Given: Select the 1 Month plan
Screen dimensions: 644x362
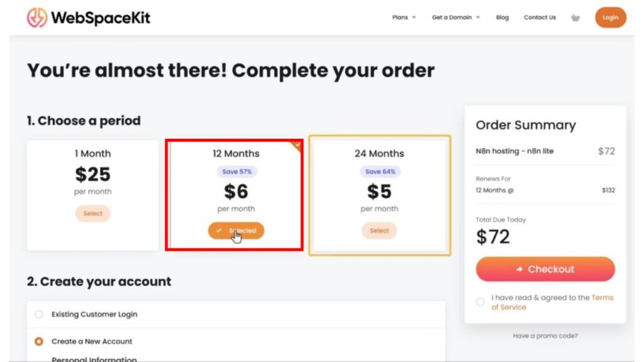Looking at the screenshot, I should click(92, 214).
